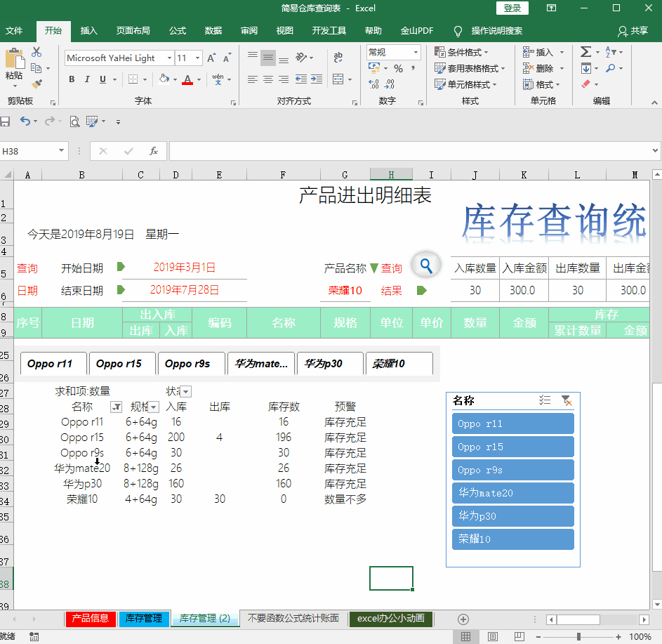
Task: Click the red font color A
Action: (187, 79)
